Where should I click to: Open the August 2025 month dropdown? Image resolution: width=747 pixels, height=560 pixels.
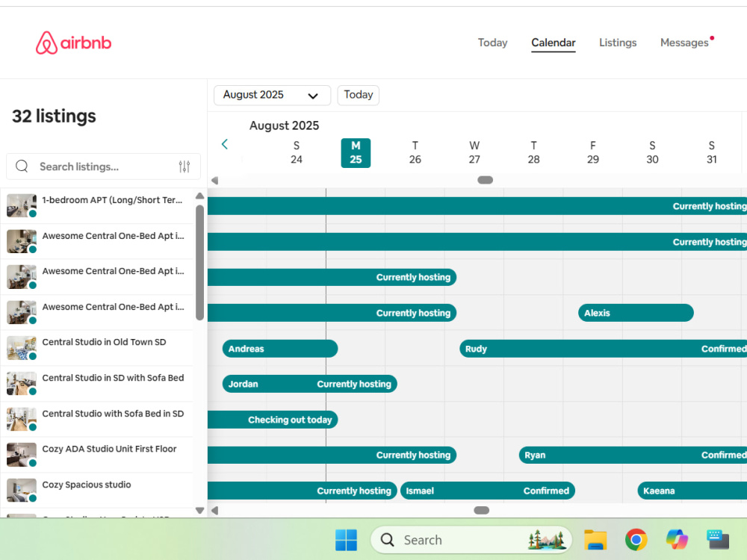[272, 96]
